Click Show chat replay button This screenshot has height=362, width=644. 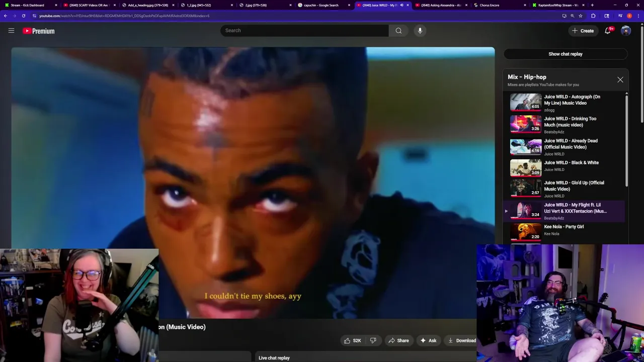[566, 54]
